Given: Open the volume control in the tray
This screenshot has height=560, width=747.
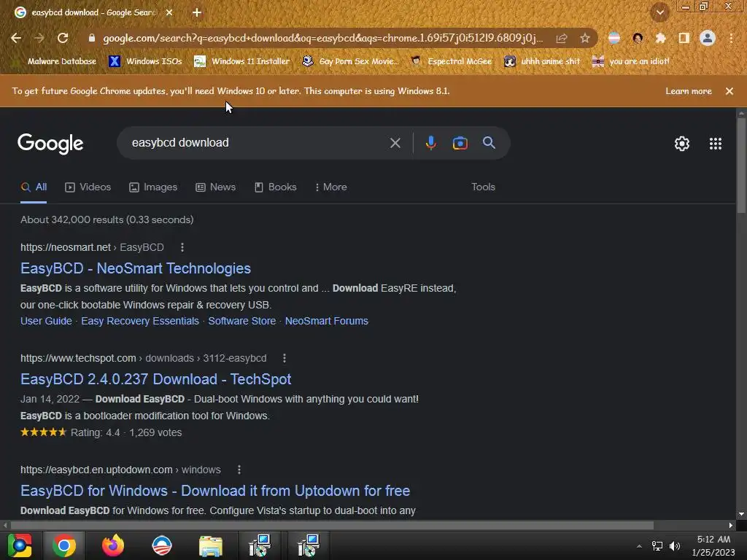Looking at the screenshot, I should pos(674,546).
